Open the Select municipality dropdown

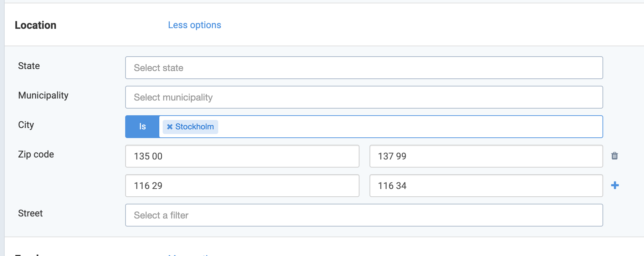(364, 97)
